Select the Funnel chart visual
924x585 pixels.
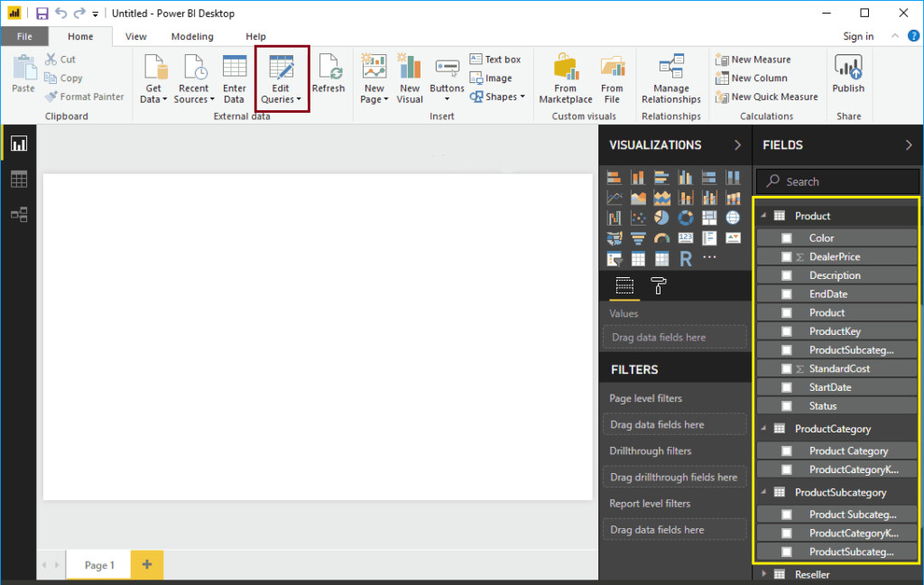[637, 237]
